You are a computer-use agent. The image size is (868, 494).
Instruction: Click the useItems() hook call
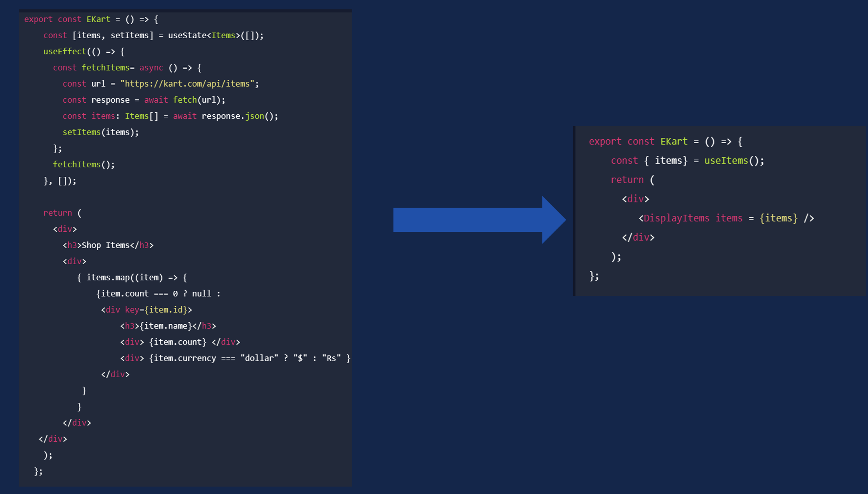(x=734, y=160)
